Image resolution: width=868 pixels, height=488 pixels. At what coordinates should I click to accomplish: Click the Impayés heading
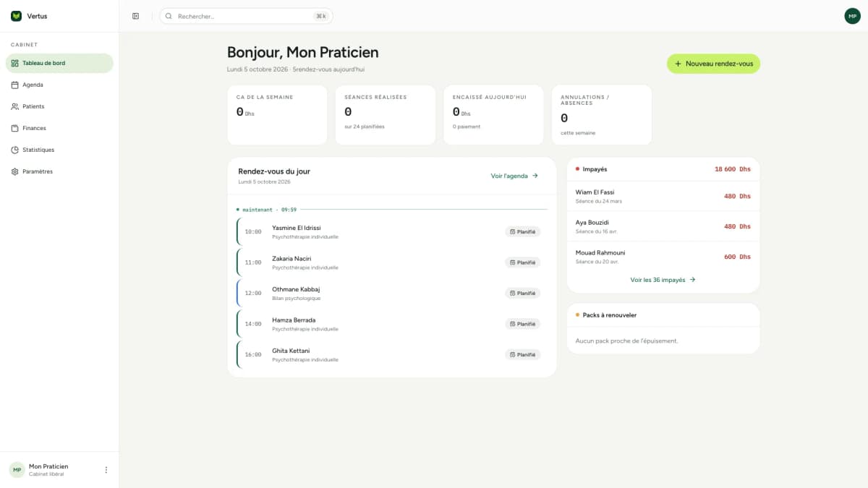pyautogui.click(x=595, y=169)
